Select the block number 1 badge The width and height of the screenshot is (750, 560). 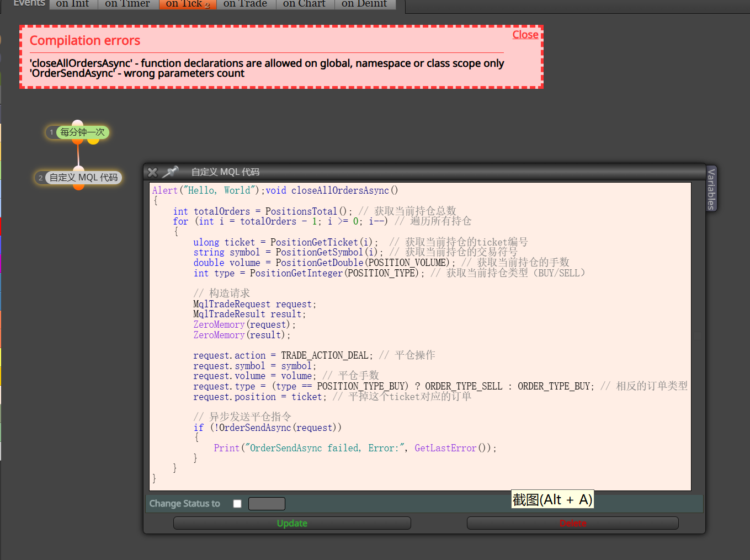pos(51,132)
